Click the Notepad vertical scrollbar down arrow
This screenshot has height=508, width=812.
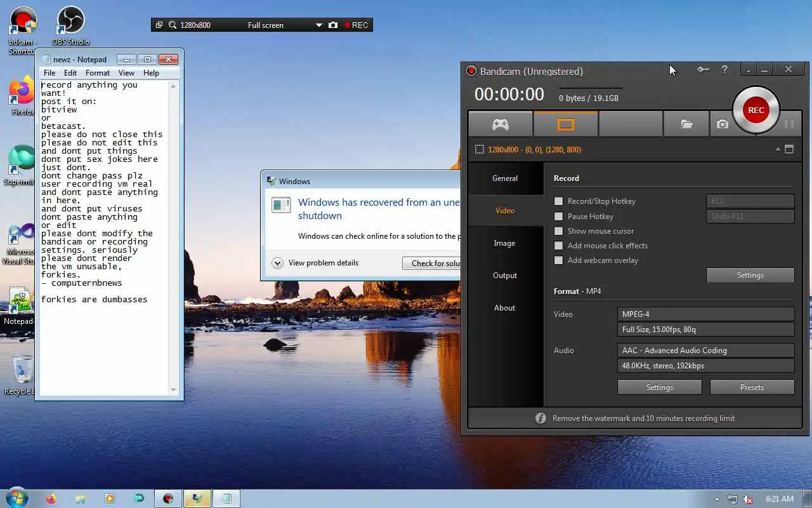(174, 390)
